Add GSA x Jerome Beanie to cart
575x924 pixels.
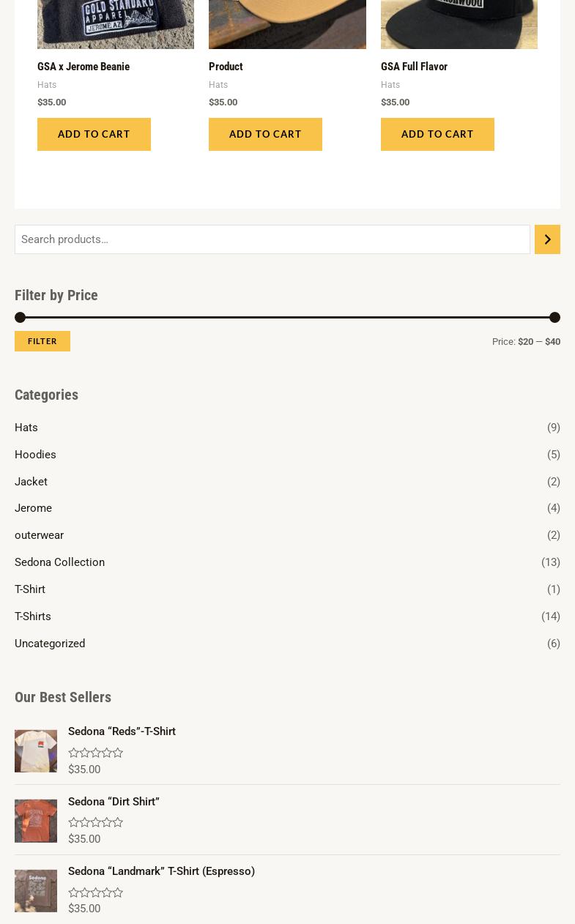pos(94,134)
